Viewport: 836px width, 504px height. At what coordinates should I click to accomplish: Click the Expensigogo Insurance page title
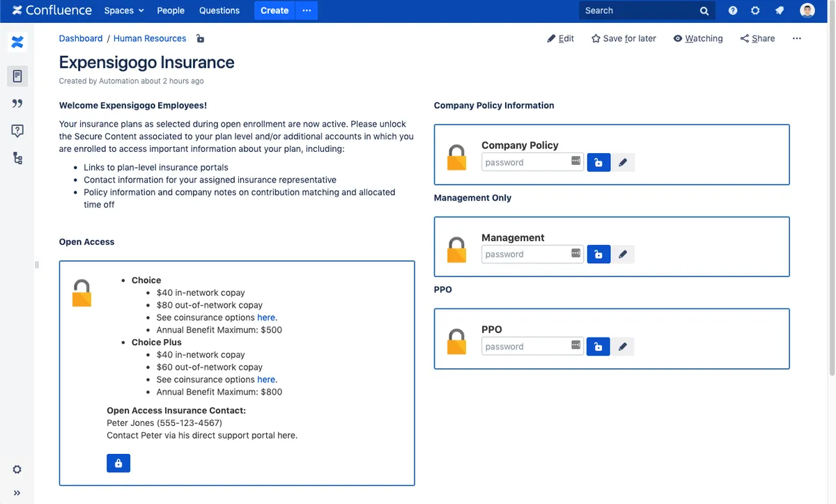point(147,62)
